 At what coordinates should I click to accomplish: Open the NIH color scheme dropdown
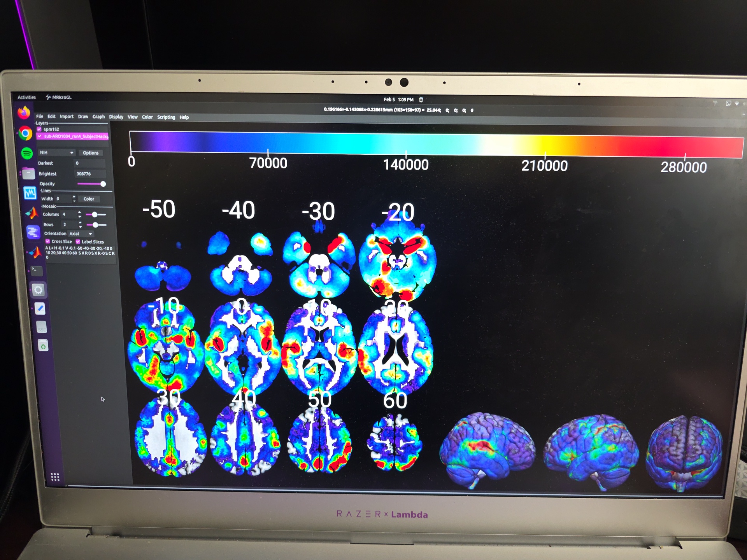(x=56, y=152)
